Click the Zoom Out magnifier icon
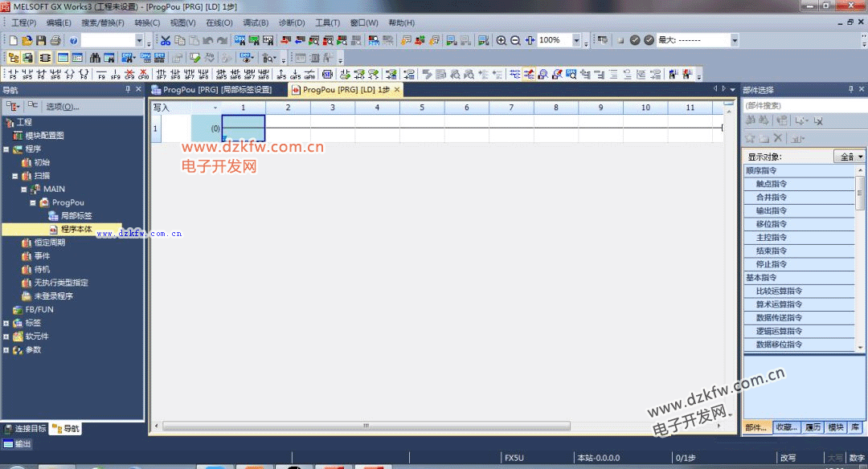This screenshot has width=868, height=469. click(515, 40)
